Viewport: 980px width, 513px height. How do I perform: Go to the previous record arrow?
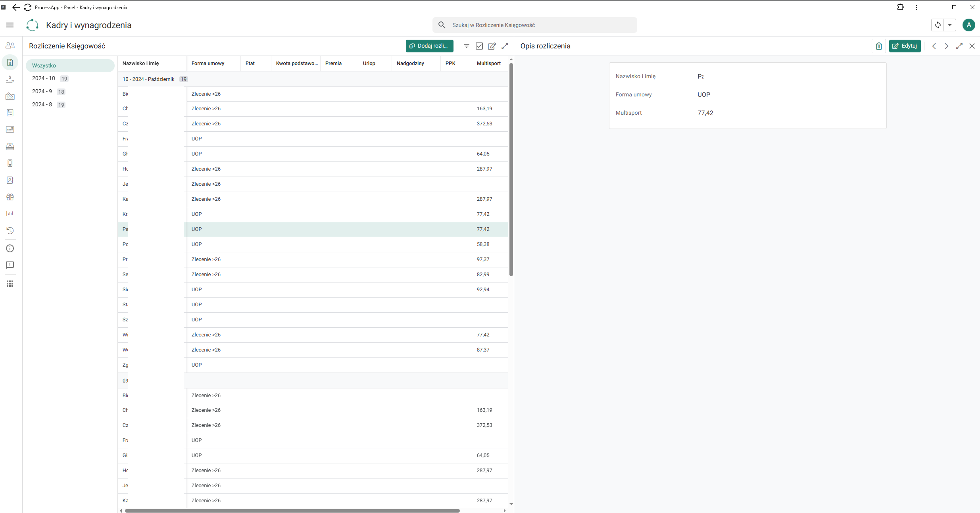click(x=934, y=46)
